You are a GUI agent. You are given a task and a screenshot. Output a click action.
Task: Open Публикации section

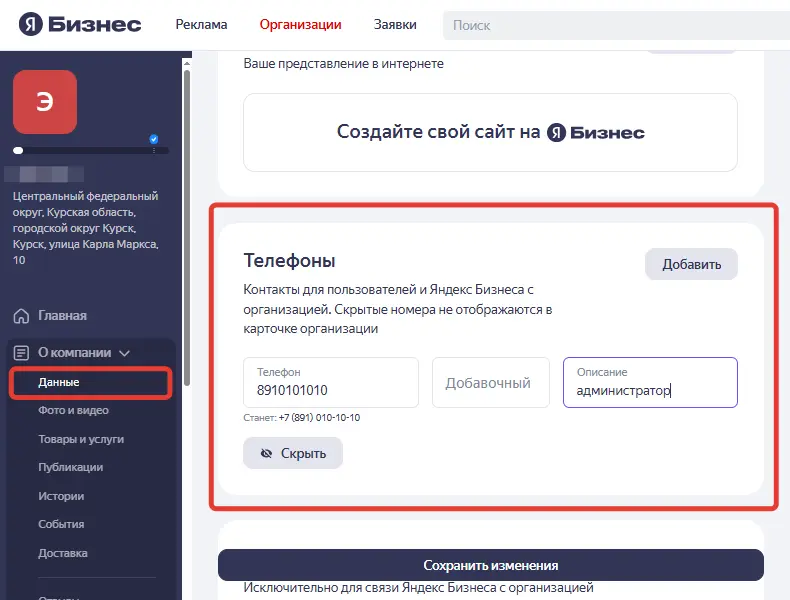(71, 467)
